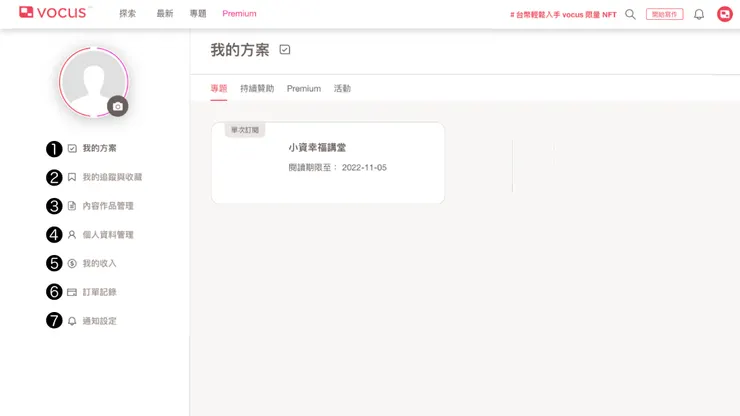Image resolution: width=740 pixels, height=416 pixels.
Task: Switch to the 持續贊助 tab
Action: point(257,89)
